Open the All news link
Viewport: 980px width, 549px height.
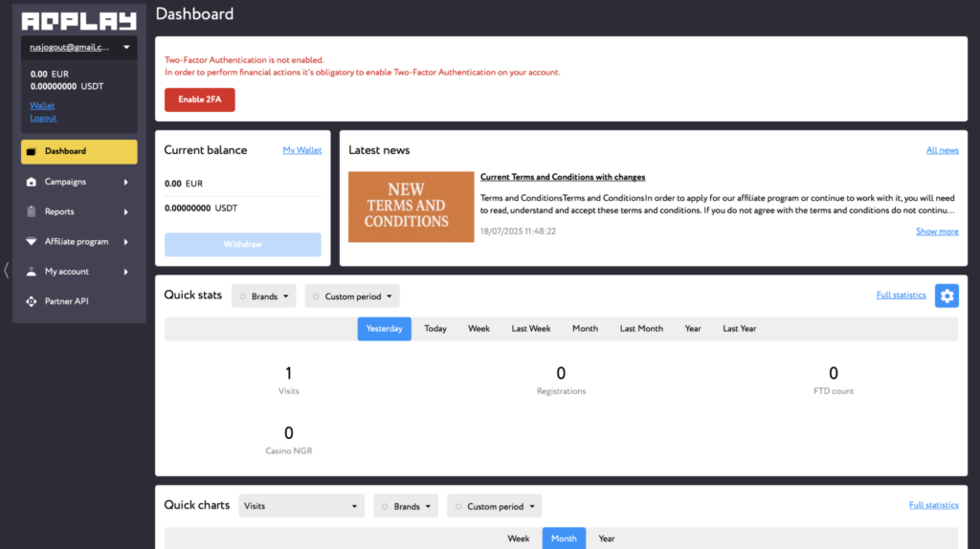point(942,150)
